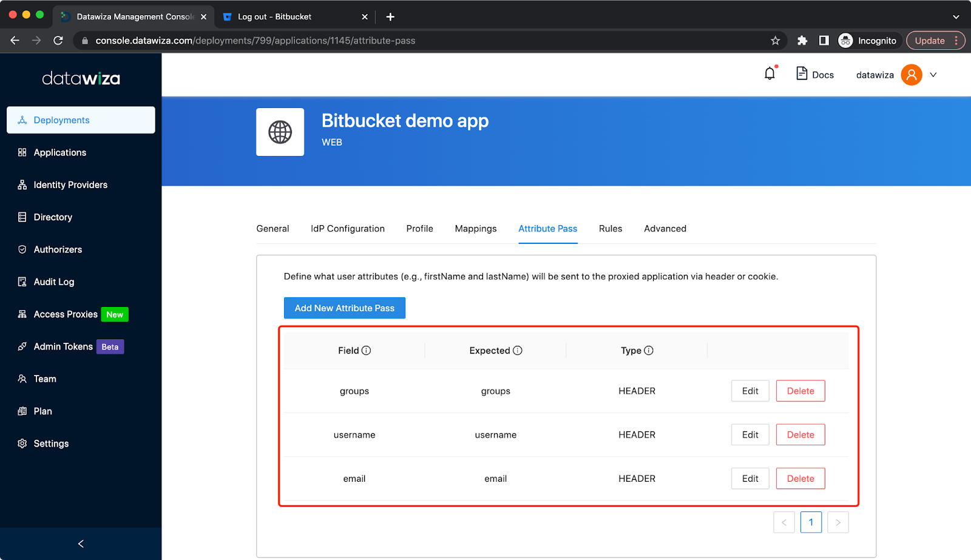Edit the email attribute row
The image size is (971, 560).
750,479
